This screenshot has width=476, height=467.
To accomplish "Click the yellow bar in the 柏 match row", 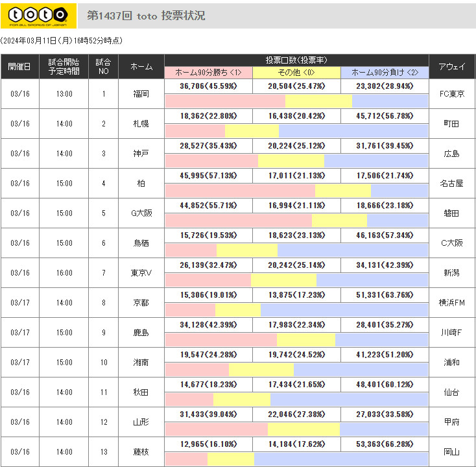I will [x=342, y=191].
